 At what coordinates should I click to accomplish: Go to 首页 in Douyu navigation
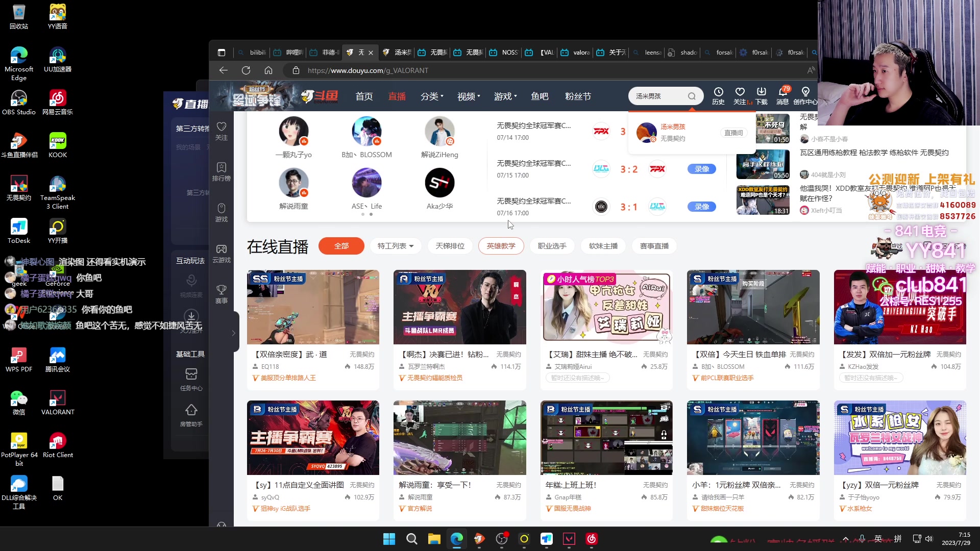tap(364, 96)
